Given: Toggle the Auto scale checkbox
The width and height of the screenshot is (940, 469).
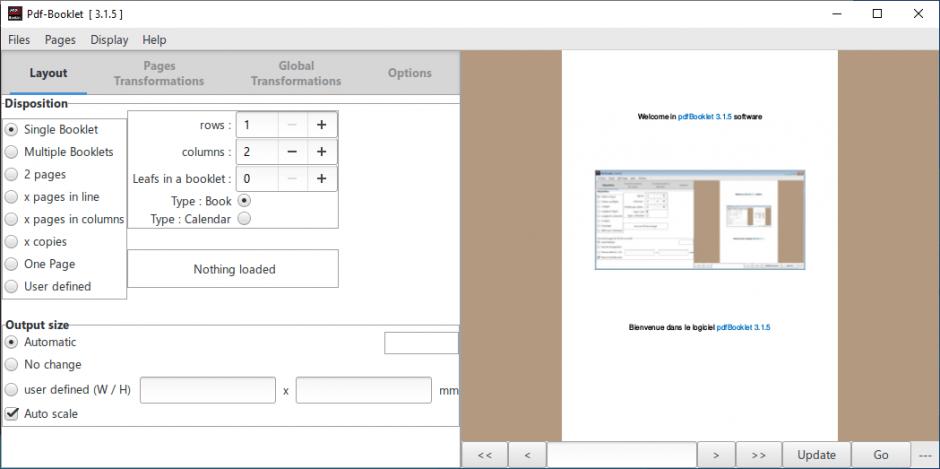Looking at the screenshot, I should 11,414.
